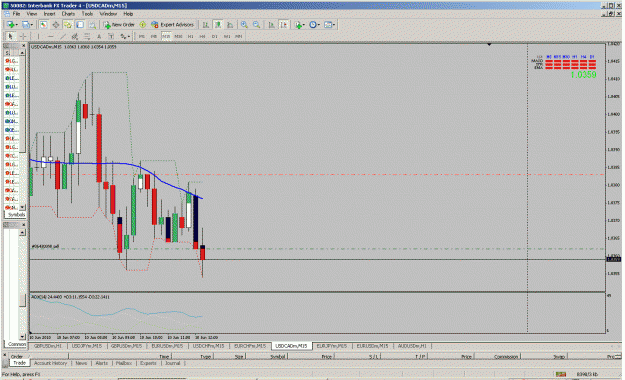The height and width of the screenshot is (380, 625).
Task: Click Market Watch scrollbar down arrow
Action: (22, 207)
